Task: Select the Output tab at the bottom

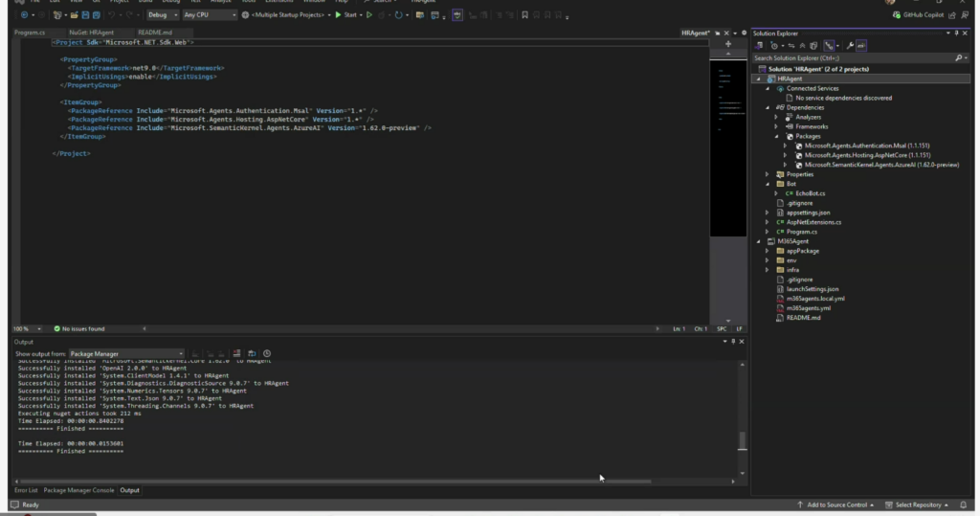Action: coord(129,490)
